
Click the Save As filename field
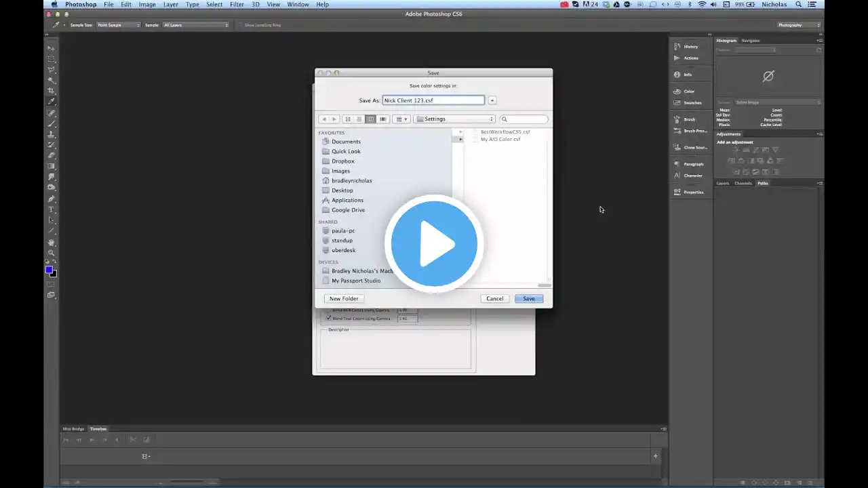coord(433,100)
